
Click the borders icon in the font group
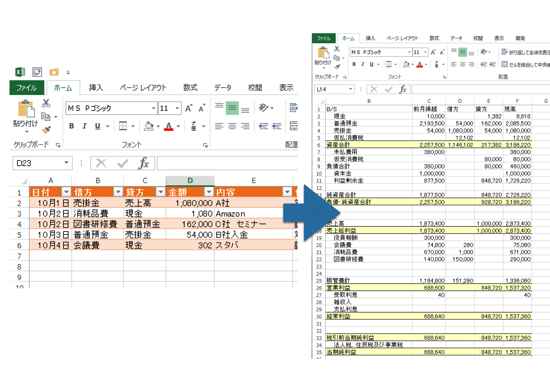click(x=123, y=126)
